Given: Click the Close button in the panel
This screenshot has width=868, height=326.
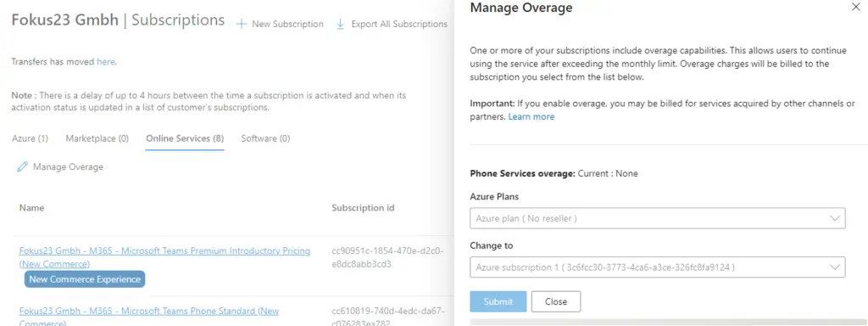Looking at the screenshot, I should point(556,301).
